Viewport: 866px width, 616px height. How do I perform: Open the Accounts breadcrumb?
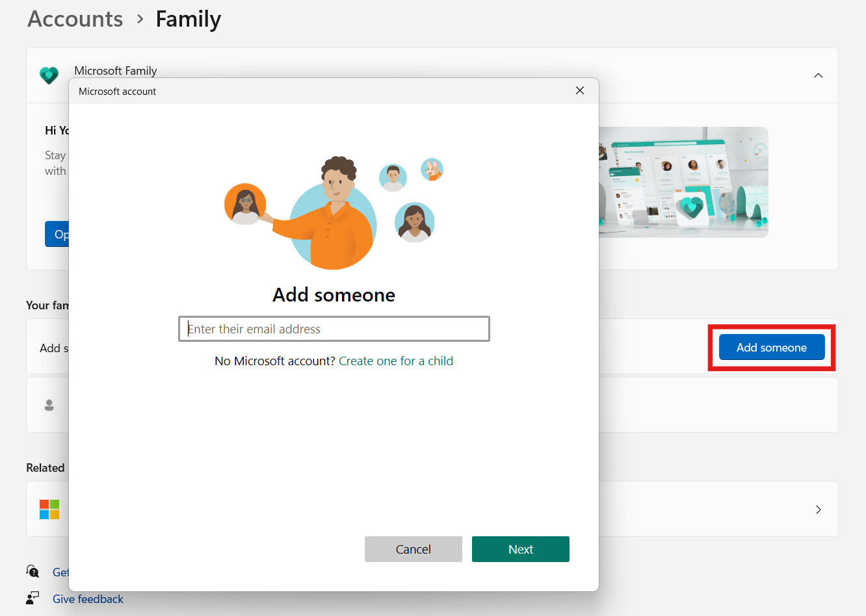coord(74,19)
